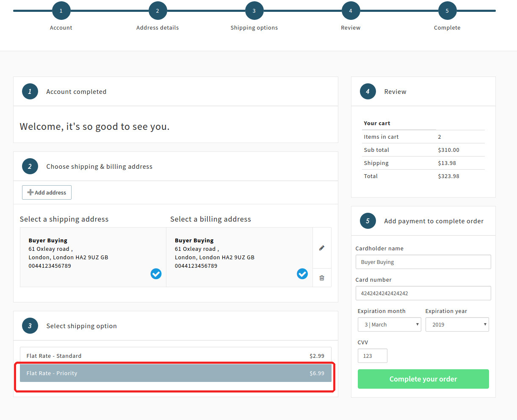Click the plus icon in Add address

click(x=30, y=192)
